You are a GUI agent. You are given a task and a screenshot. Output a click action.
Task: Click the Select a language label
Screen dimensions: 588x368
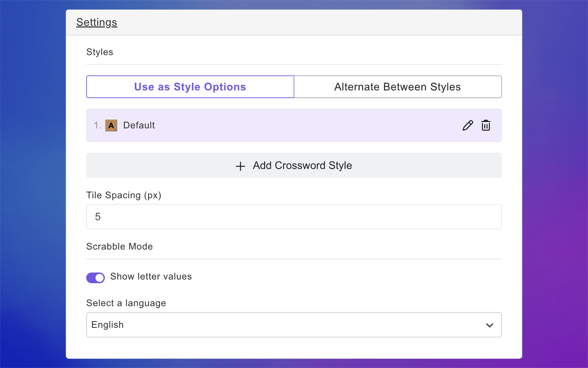tap(126, 303)
